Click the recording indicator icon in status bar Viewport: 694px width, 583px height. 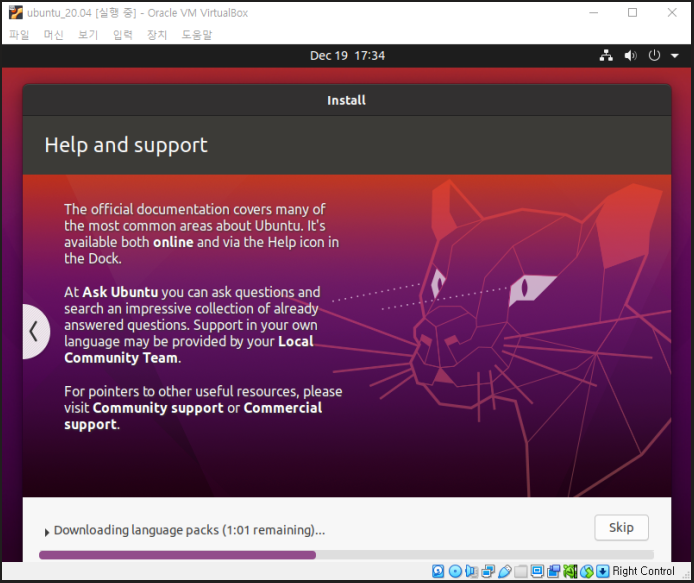[554, 571]
